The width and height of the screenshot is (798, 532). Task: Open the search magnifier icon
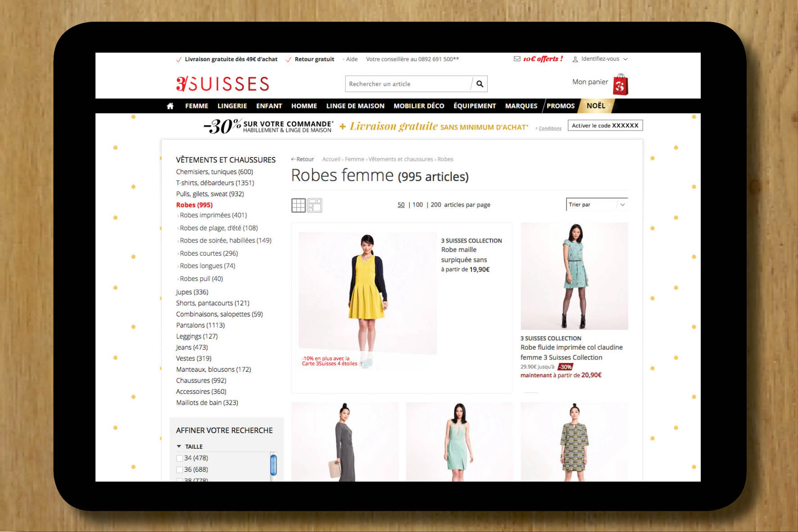point(480,84)
